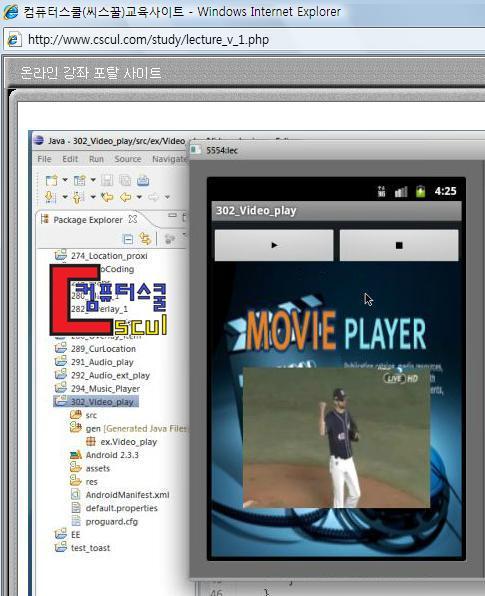Open the Edit menu in Eclipse
This screenshot has height=596, width=485.
pyautogui.click(x=70, y=159)
